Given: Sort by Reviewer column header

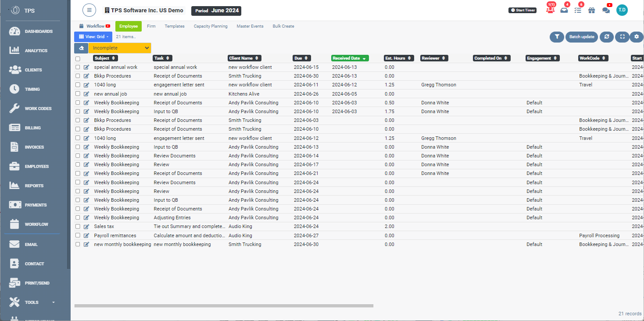Looking at the screenshot, I should 434,58.
